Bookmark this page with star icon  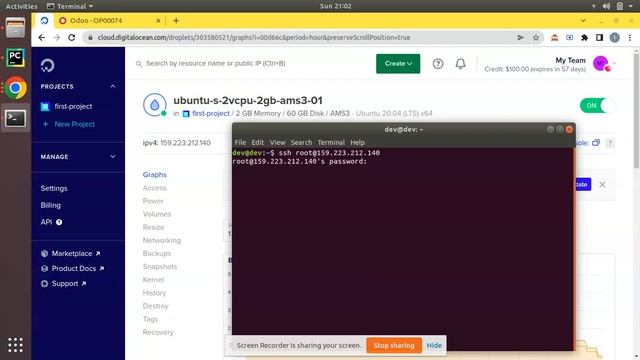tap(536, 38)
